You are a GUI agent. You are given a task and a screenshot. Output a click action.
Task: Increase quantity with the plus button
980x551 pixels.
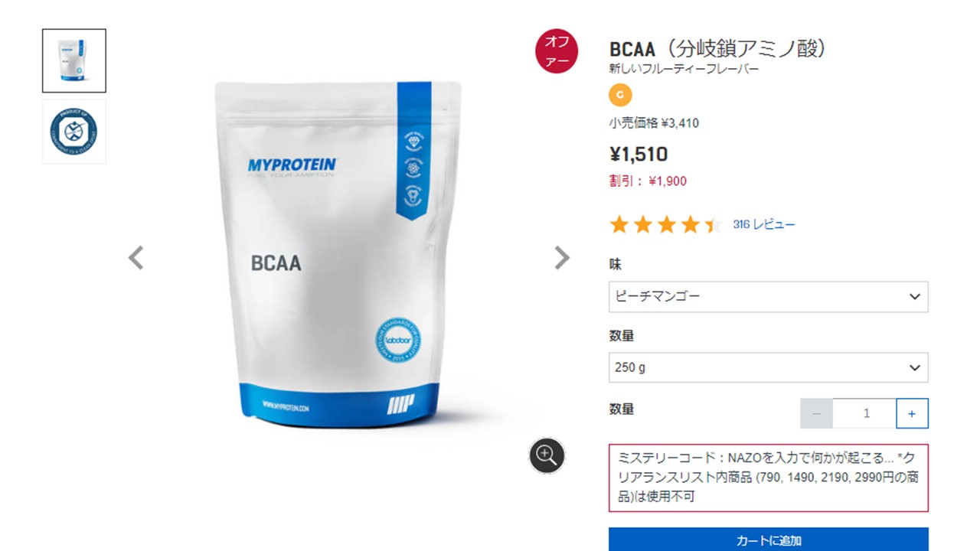[x=912, y=413]
